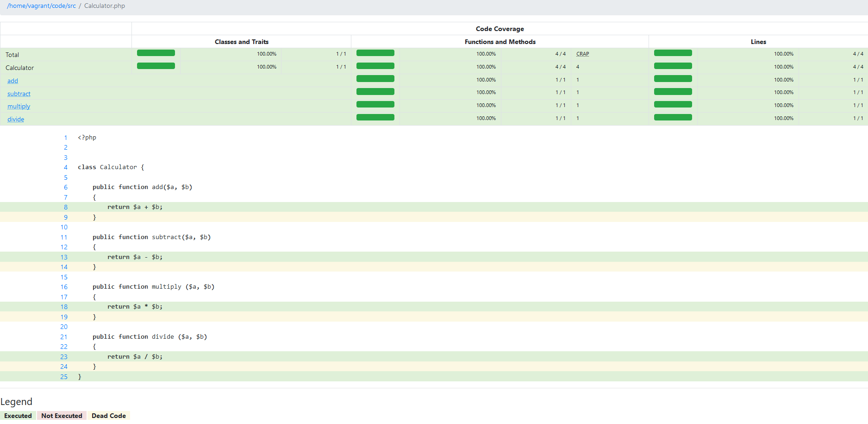
Task: Click the CRAP abbreviation header
Action: click(583, 54)
